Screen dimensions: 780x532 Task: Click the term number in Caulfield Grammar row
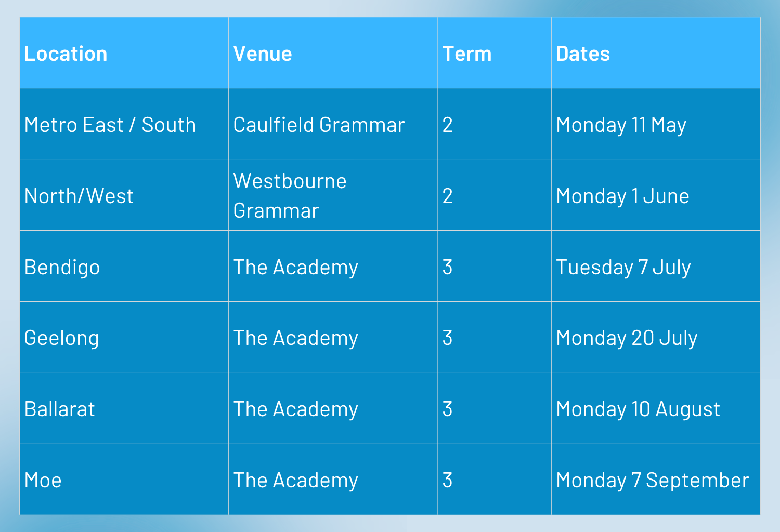coord(448,125)
